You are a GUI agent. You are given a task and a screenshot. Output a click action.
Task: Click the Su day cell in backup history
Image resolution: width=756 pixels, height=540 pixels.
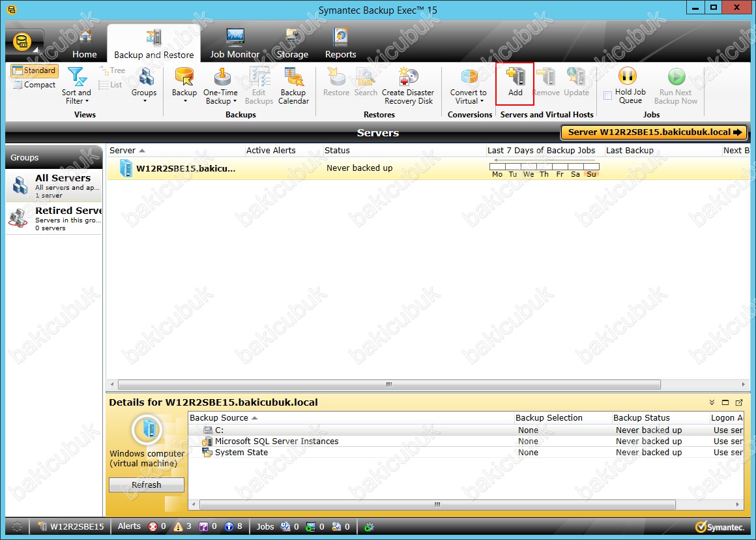(591, 170)
